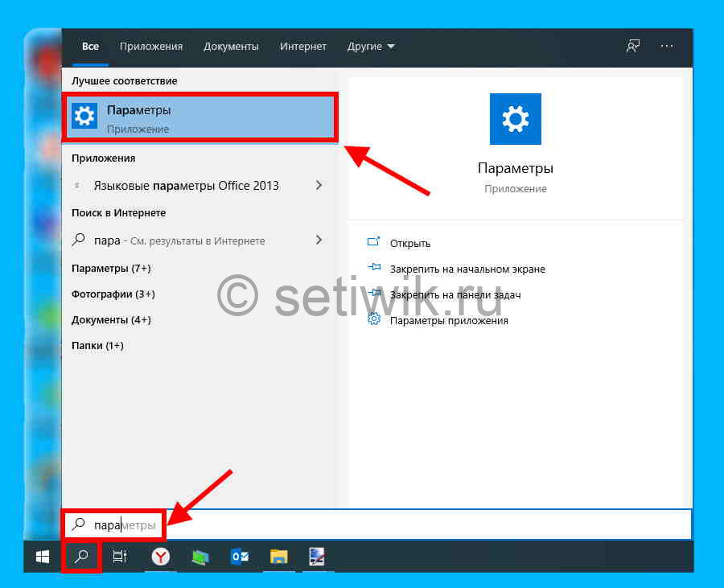Screen dimensions: 724x588
Task: Click the pin icon next to Закрепить на начальном экране
Action: pos(373,269)
